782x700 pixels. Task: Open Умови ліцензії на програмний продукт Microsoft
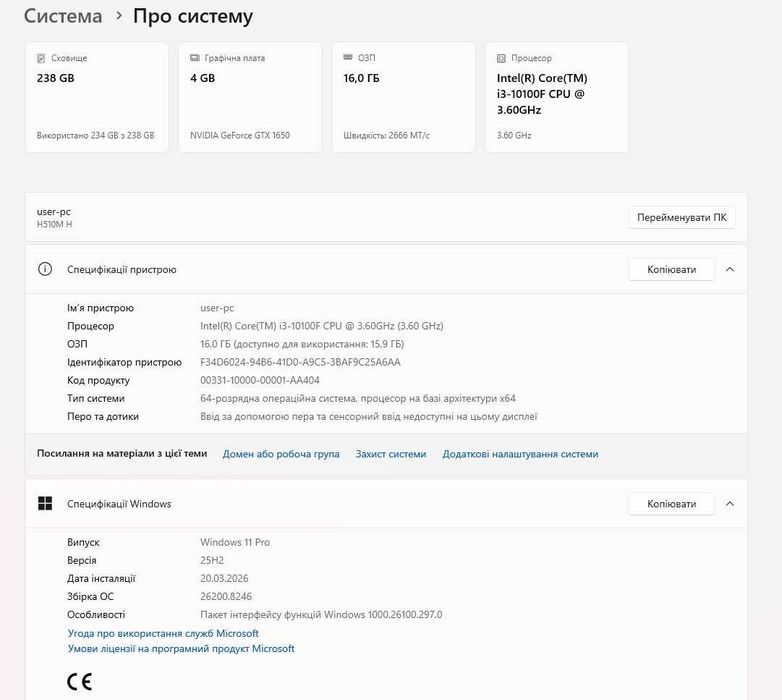tap(181, 649)
